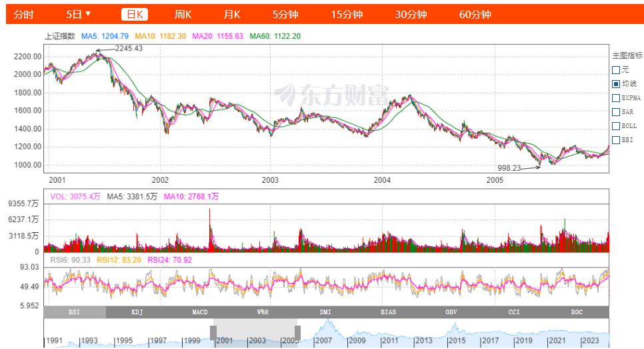Click the RSI12: 83.20 value
The height and width of the screenshot is (349, 644).
pos(119,260)
